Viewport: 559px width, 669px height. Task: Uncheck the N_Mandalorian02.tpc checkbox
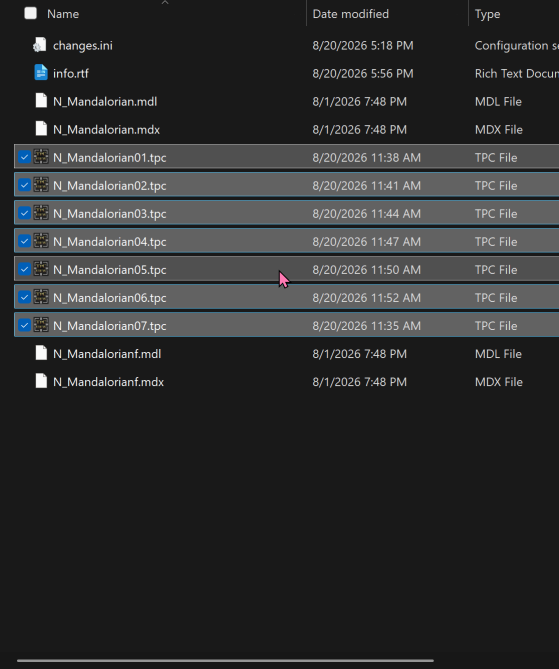[24, 185]
